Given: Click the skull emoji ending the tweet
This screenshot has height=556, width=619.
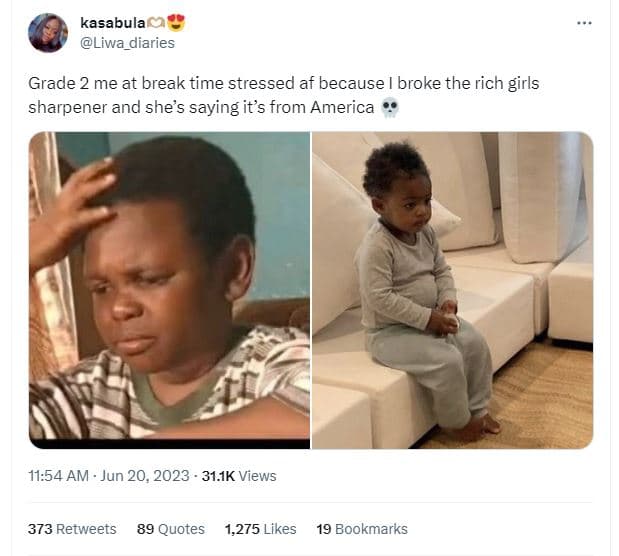Looking at the screenshot, I should point(390,109).
